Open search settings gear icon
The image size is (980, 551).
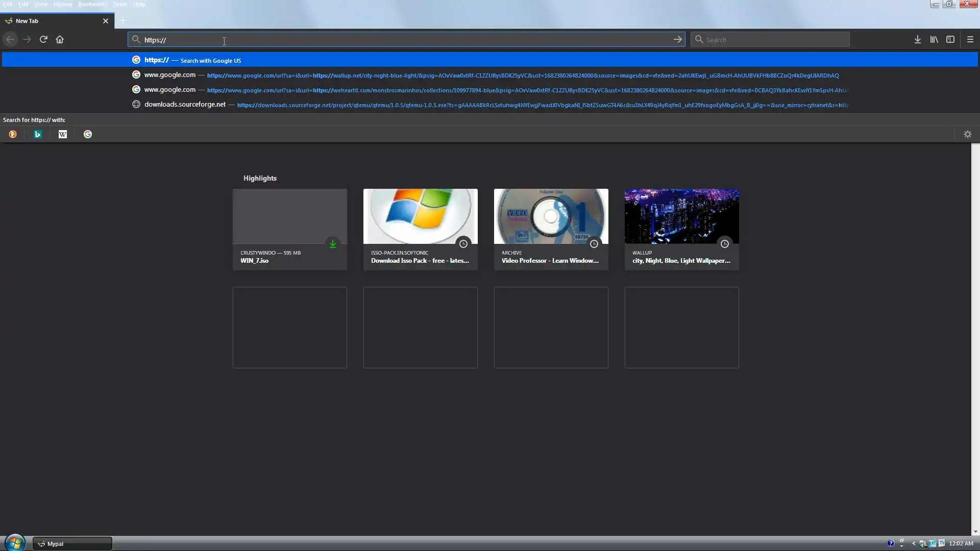967,134
